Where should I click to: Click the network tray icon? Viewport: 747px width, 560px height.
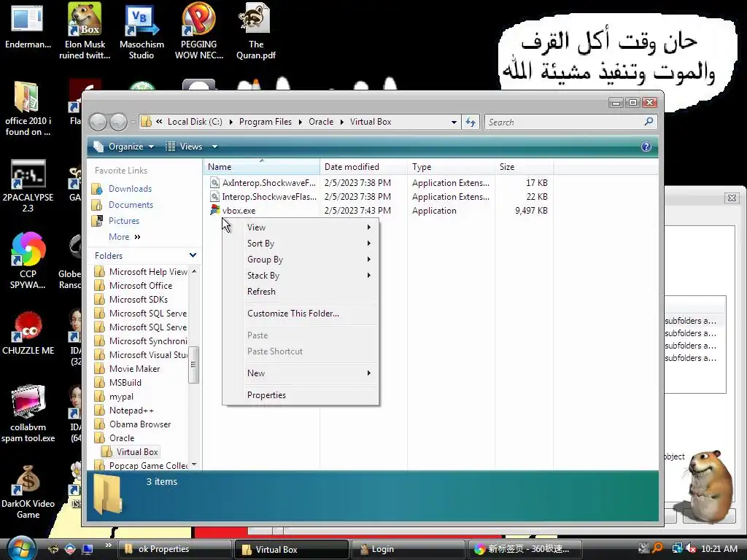tap(677, 548)
